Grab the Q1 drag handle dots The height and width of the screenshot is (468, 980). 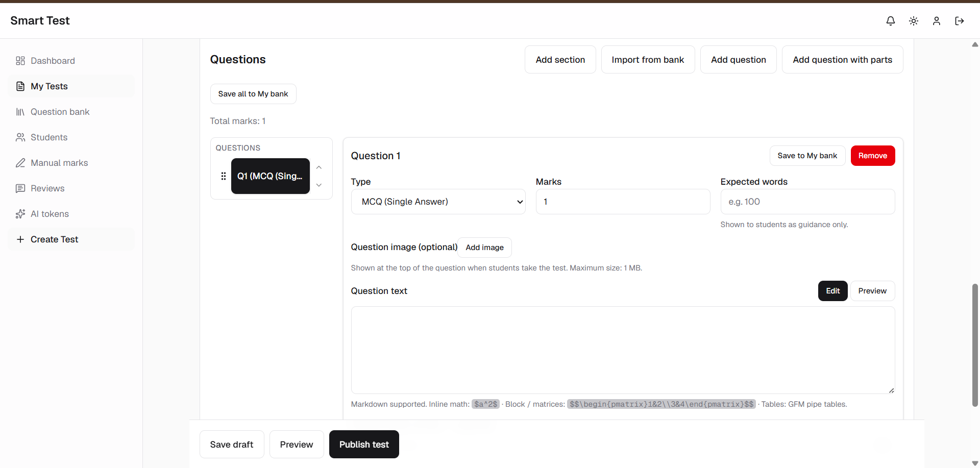pos(224,176)
